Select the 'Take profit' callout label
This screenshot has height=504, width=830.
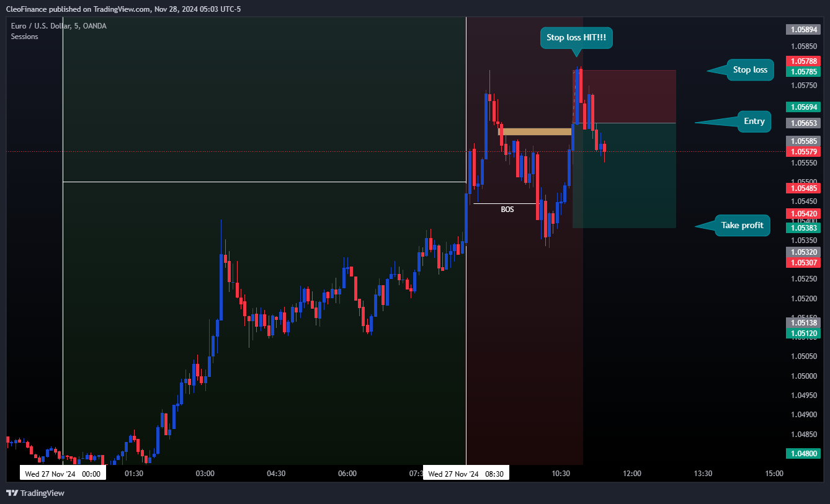[x=742, y=225]
